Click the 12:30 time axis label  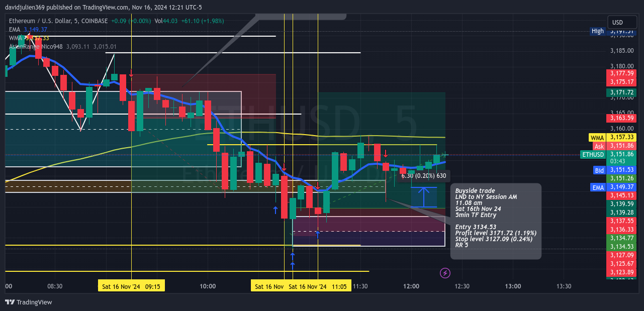(x=462, y=286)
